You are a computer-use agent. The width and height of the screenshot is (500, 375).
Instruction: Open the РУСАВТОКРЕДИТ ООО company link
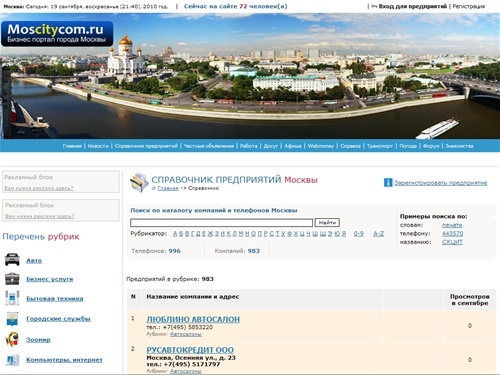click(x=190, y=350)
